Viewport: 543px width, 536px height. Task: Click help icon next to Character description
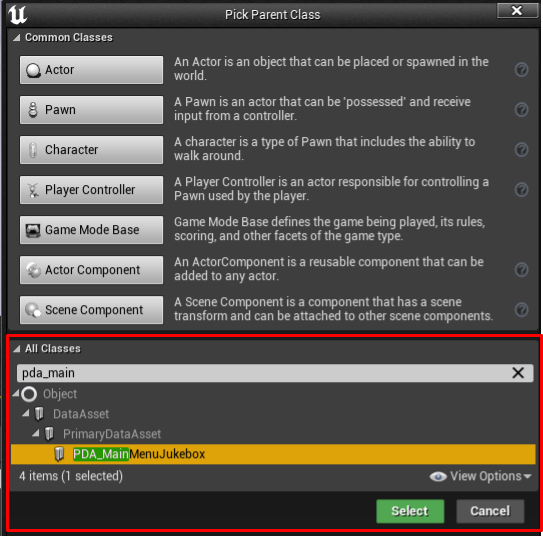point(521,150)
